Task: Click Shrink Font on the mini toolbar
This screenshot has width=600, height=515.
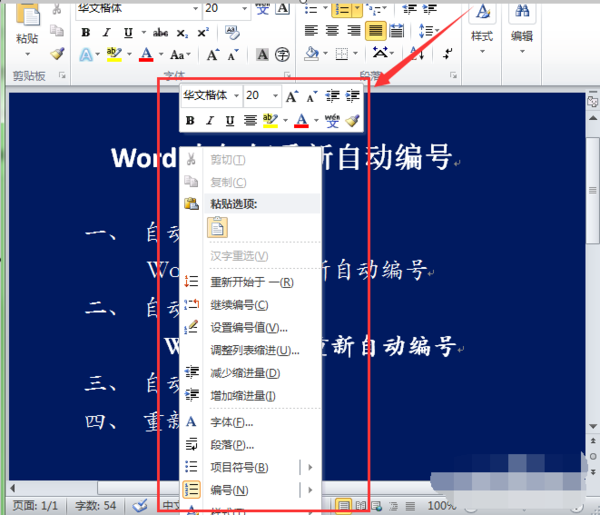Action: click(312, 96)
